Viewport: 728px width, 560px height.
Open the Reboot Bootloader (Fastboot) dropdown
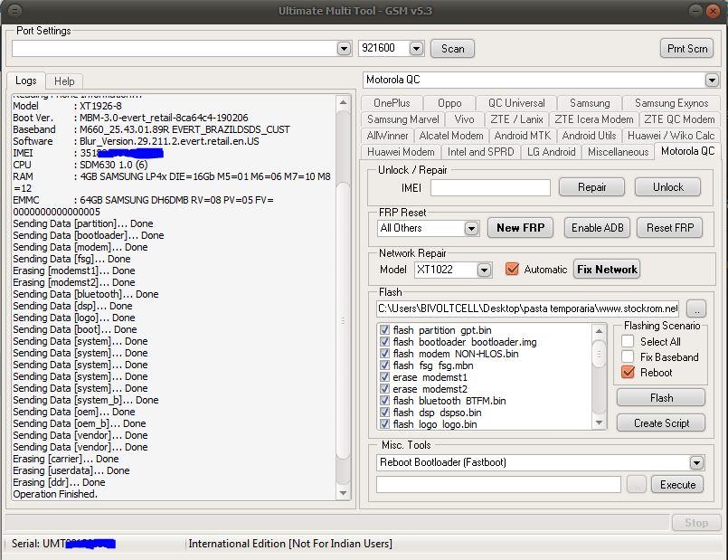[x=696, y=462]
